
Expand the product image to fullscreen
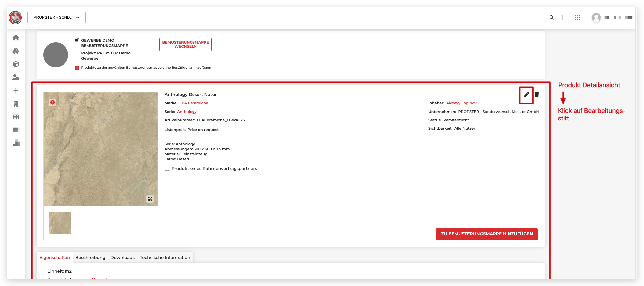pyautogui.click(x=150, y=199)
